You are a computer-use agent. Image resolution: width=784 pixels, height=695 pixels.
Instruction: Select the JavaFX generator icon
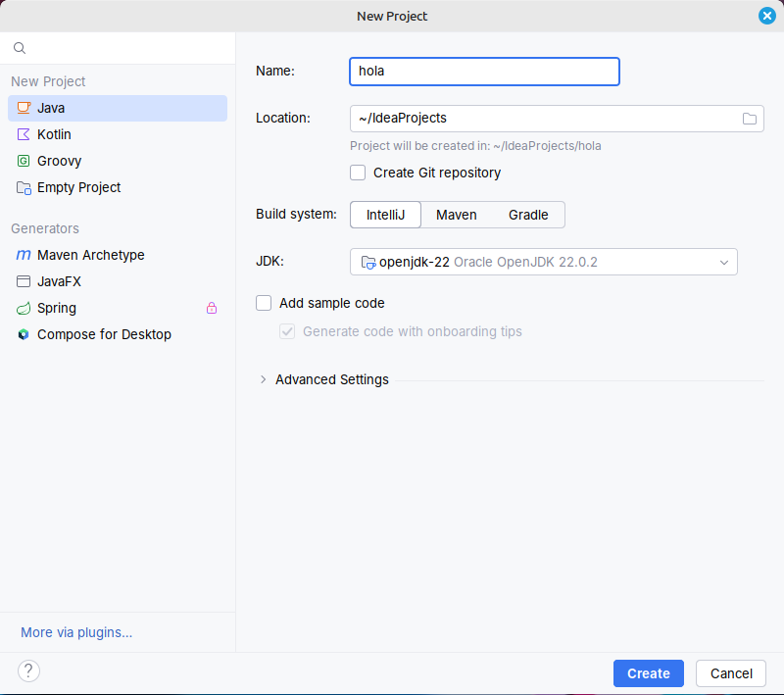[23, 281]
